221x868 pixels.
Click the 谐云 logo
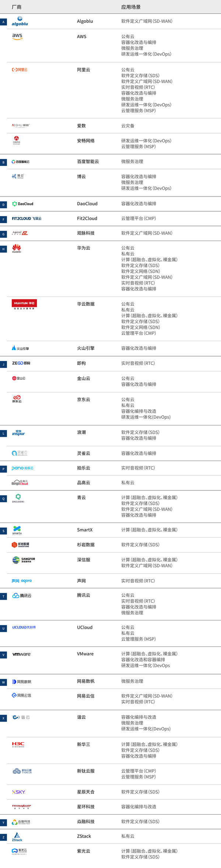[x=21, y=718]
